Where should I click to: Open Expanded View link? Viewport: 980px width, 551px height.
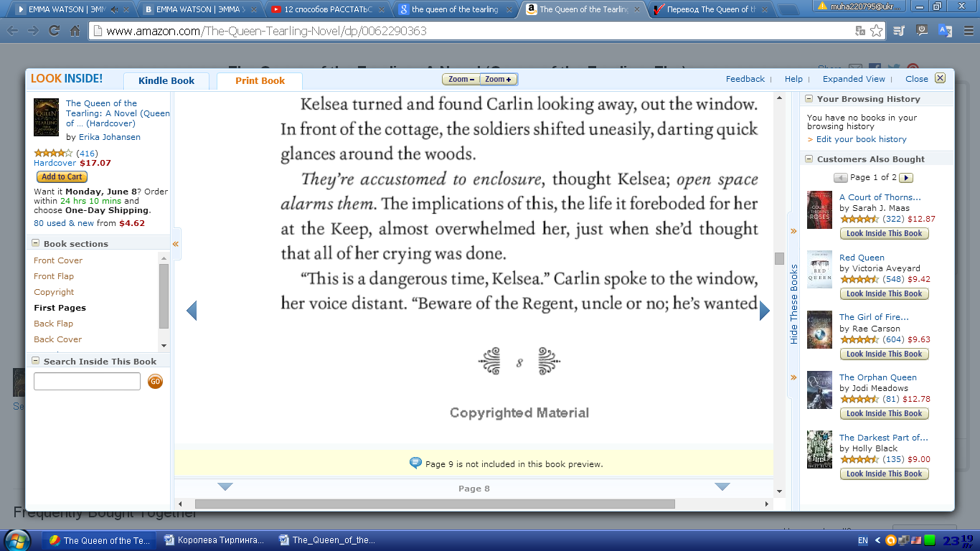pyautogui.click(x=854, y=79)
